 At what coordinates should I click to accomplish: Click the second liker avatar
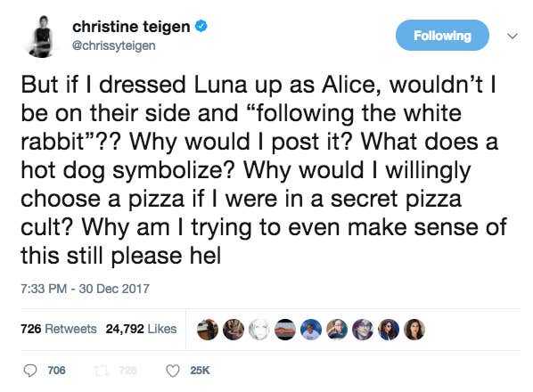click(x=234, y=330)
